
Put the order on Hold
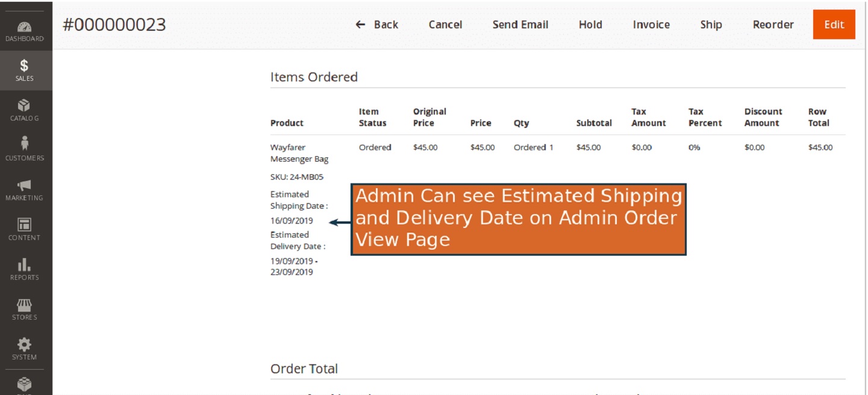(x=590, y=25)
